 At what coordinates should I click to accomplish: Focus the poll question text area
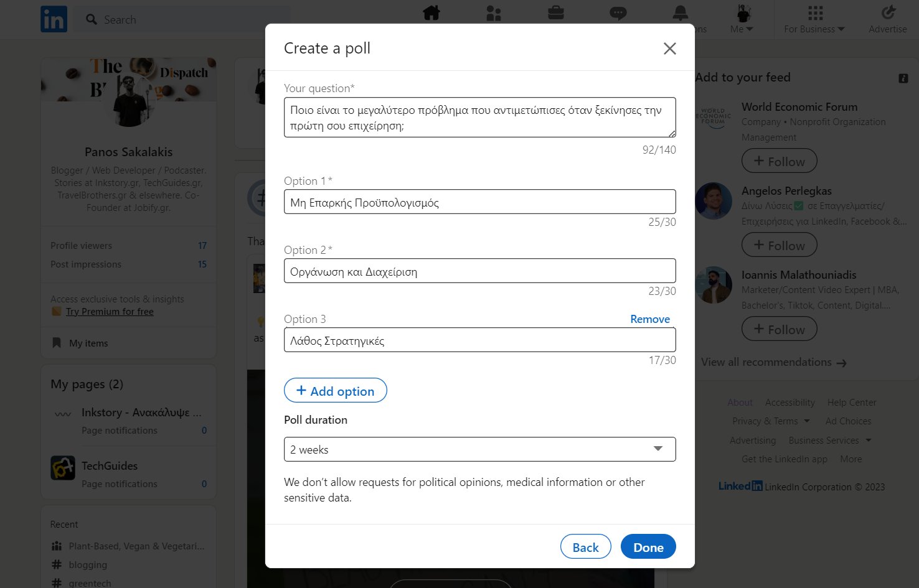coord(479,118)
